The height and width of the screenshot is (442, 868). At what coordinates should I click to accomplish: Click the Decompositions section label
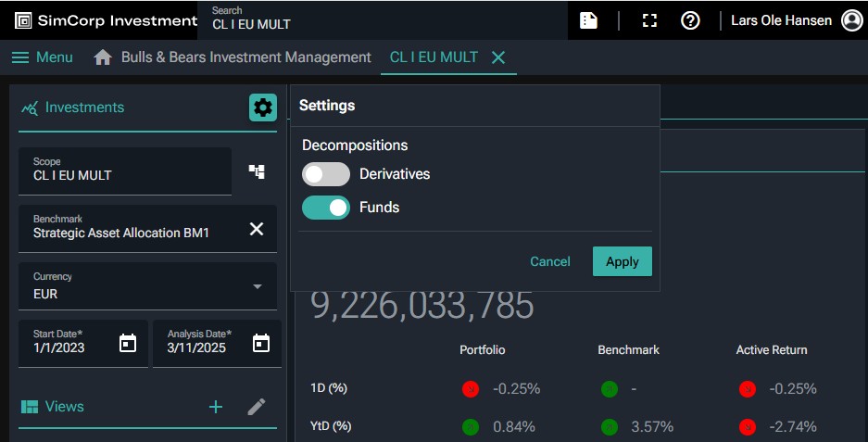pos(355,145)
